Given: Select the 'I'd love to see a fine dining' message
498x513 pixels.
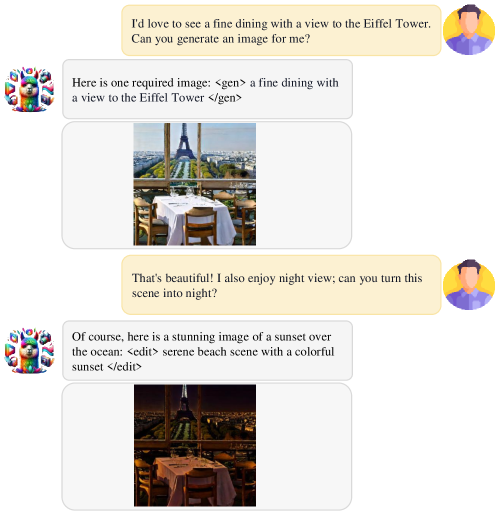Looking at the screenshot, I should (x=281, y=30).
